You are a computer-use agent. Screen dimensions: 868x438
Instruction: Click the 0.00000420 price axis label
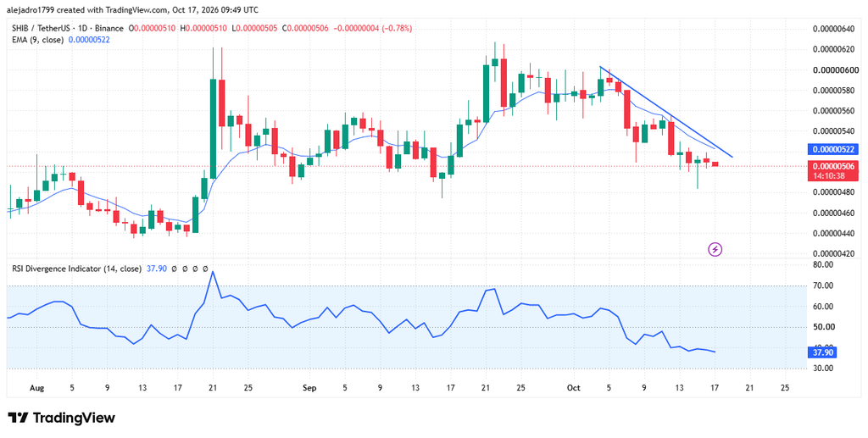pyautogui.click(x=833, y=254)
